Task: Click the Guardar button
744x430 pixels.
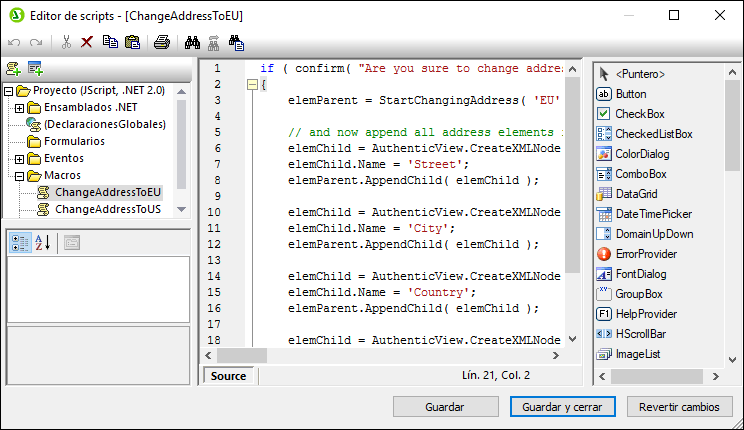Action: (446, 407)
